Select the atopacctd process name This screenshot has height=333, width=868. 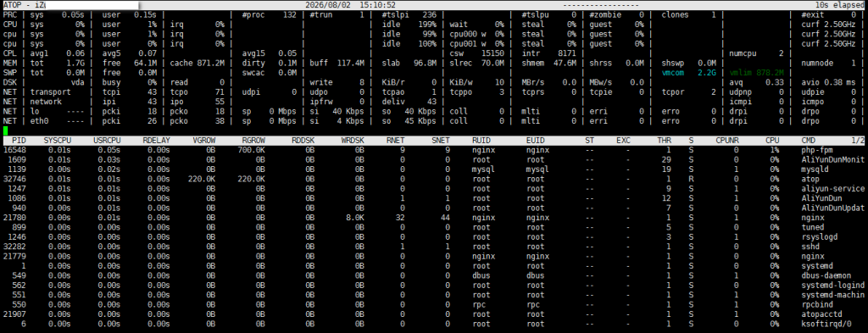coord(821,314)
